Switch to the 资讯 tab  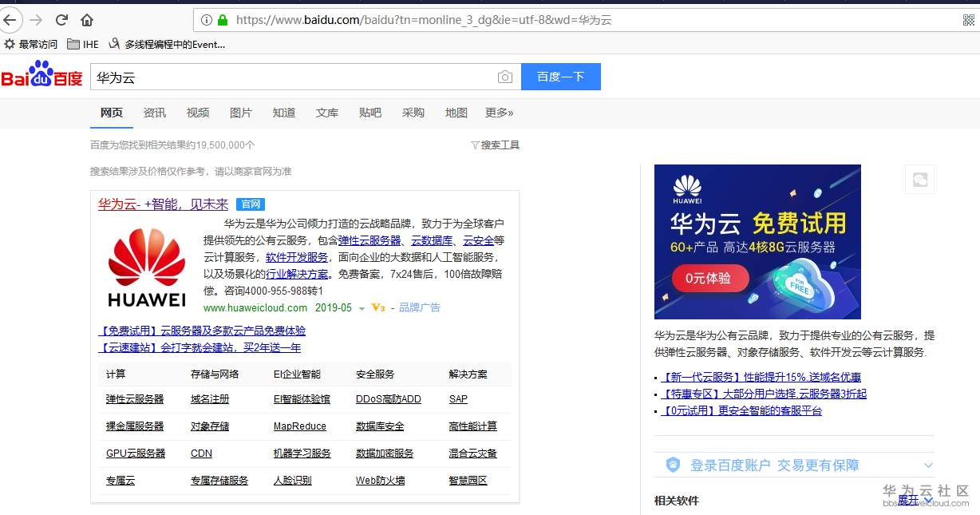pos(155,113)
